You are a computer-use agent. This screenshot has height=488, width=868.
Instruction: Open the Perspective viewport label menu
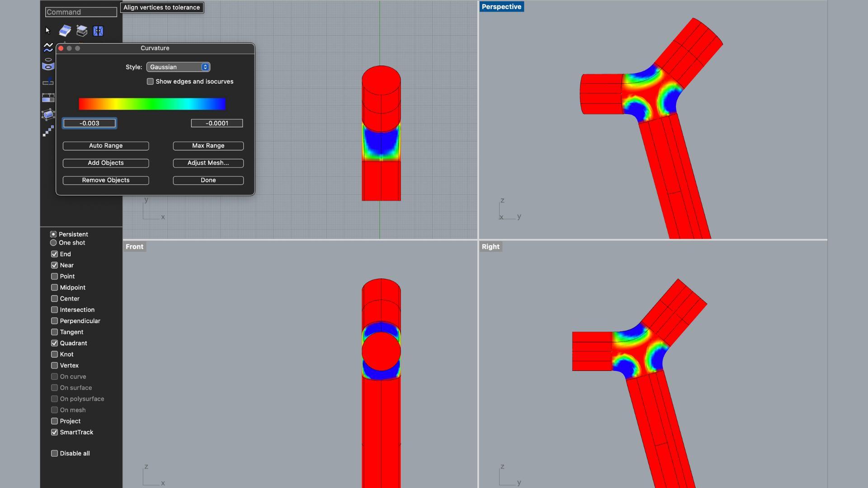[501, 7]
